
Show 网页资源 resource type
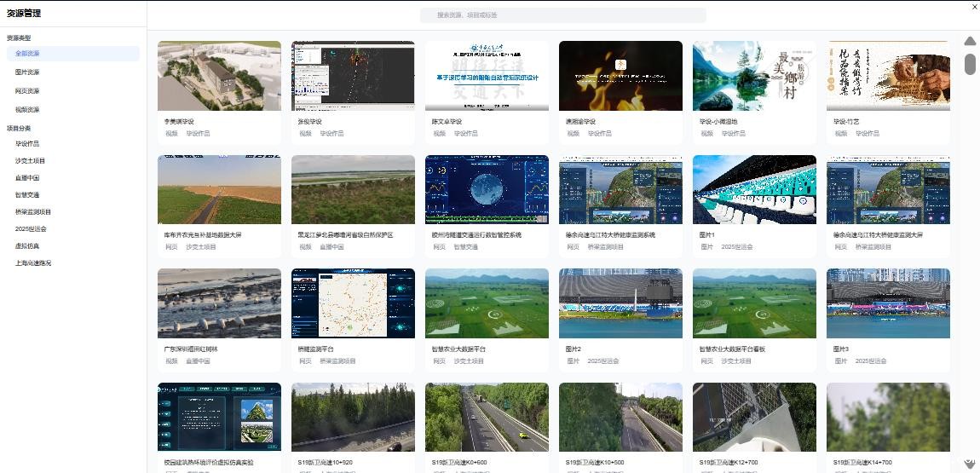[27, 91]
